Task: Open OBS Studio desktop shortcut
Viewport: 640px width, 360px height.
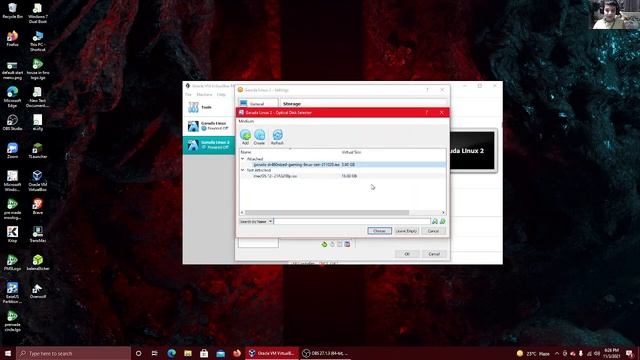Action: click(12, 122)
